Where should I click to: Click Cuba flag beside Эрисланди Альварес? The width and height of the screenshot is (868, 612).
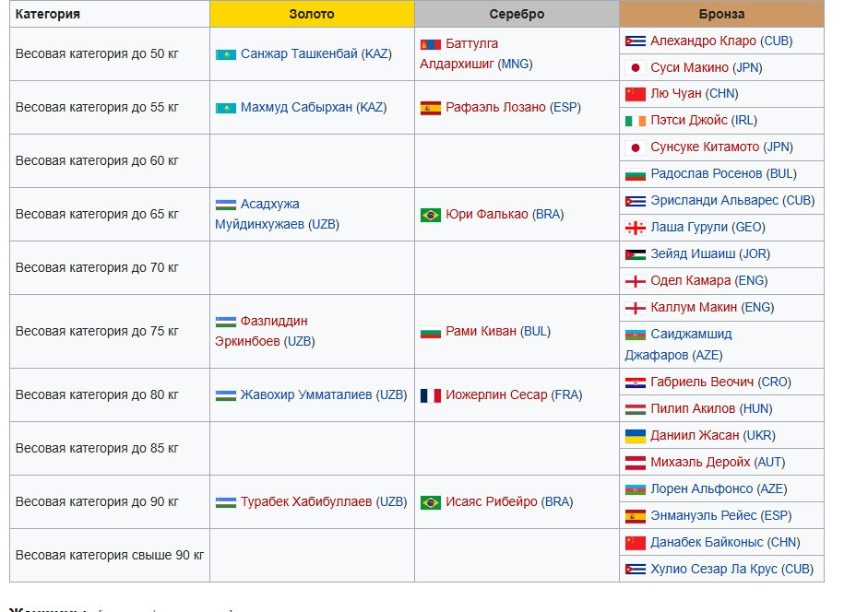tap(635, 201)
